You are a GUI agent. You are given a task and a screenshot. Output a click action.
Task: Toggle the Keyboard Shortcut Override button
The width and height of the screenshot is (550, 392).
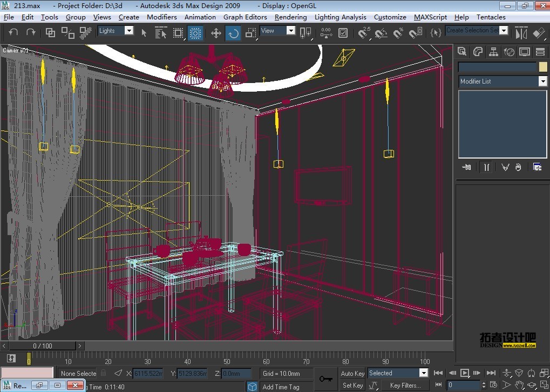point(343,33)
